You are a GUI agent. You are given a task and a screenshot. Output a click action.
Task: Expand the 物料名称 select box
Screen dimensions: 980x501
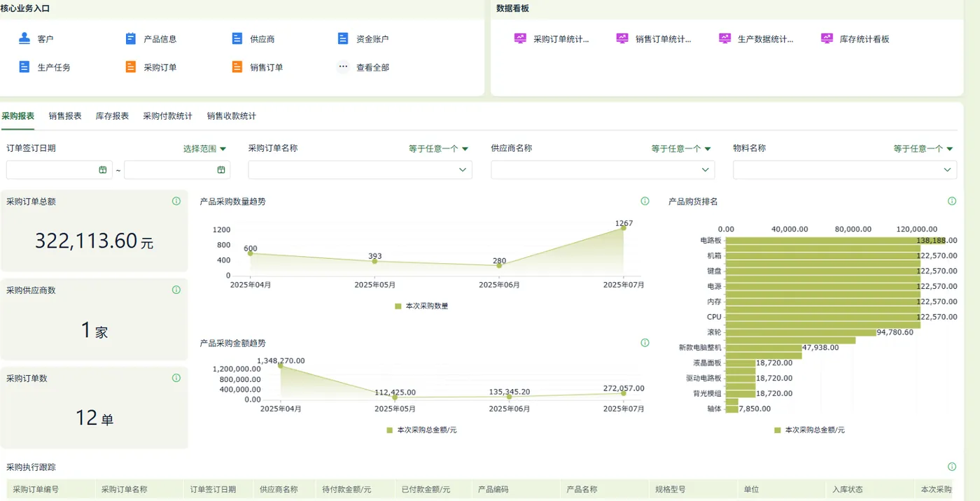[x=845, y=170]
